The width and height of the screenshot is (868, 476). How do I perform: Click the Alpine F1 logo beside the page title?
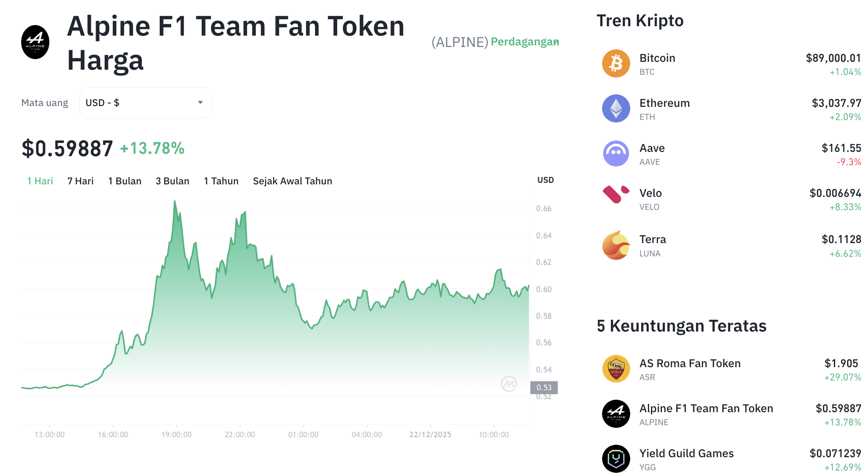(35, 42)
